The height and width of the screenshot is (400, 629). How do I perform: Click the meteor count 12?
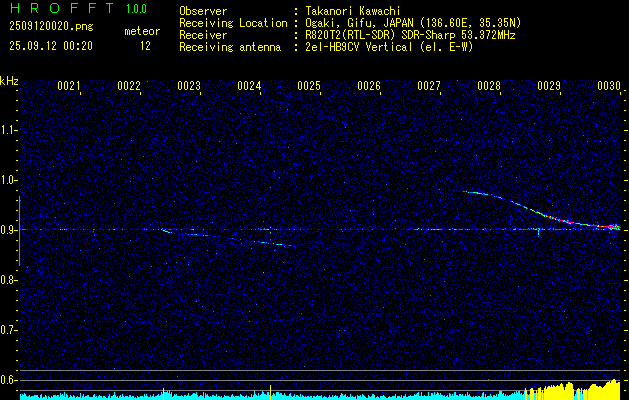coord(145,46)
